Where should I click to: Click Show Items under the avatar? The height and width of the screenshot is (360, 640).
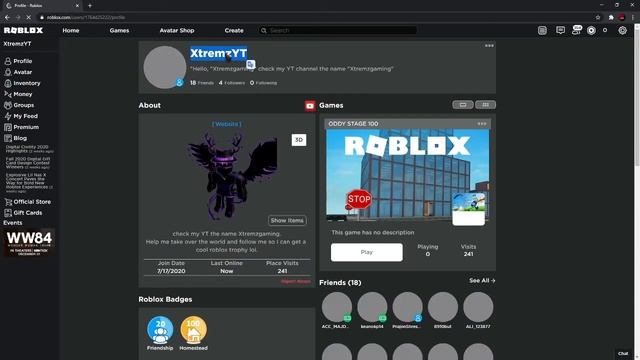click(287, 220)
